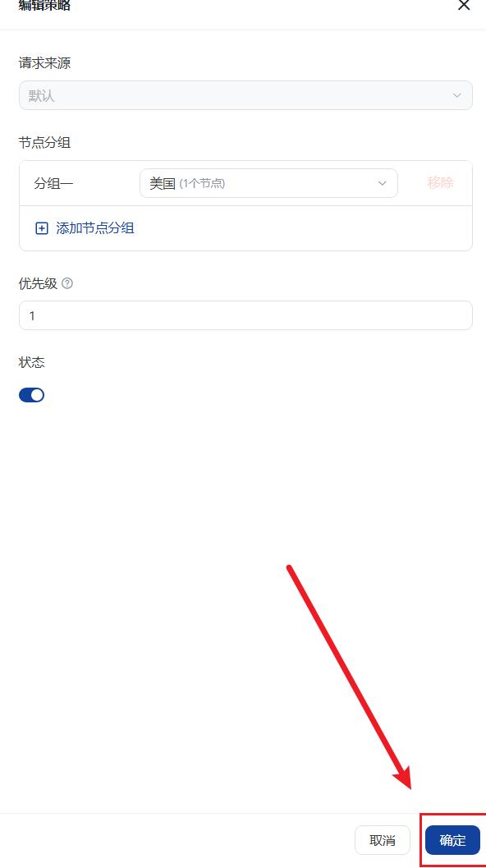Toggle the 状态 switch off

(31, 395)
